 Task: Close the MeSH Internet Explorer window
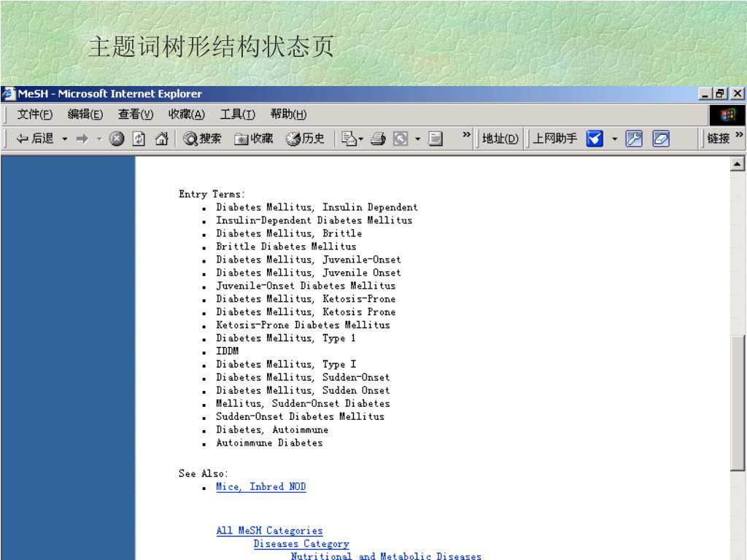click(738, 94)
